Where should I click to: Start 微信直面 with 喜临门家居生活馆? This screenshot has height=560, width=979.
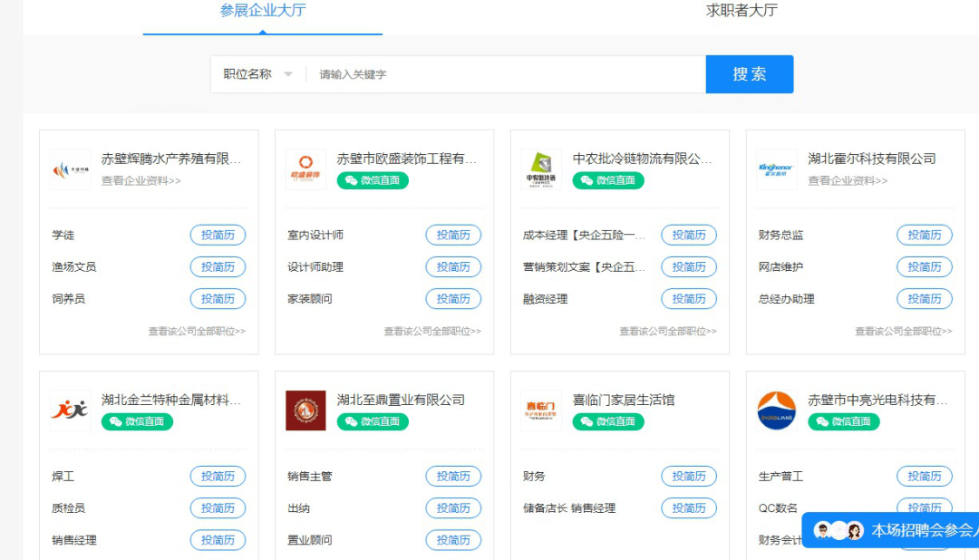click(x=608, y=421)
